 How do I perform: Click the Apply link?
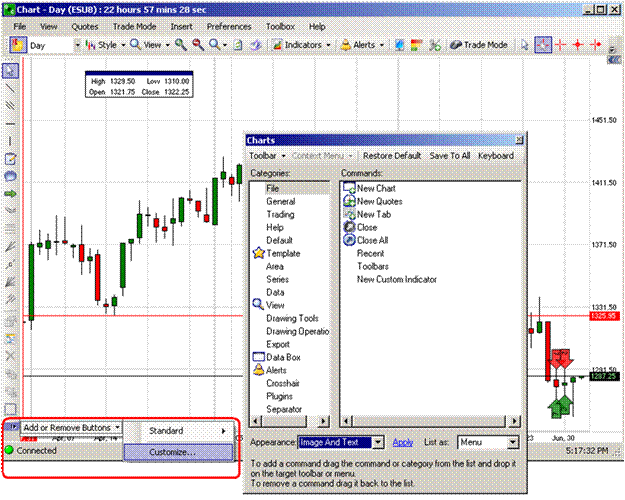pyautogui.click(x=403, y=442)
